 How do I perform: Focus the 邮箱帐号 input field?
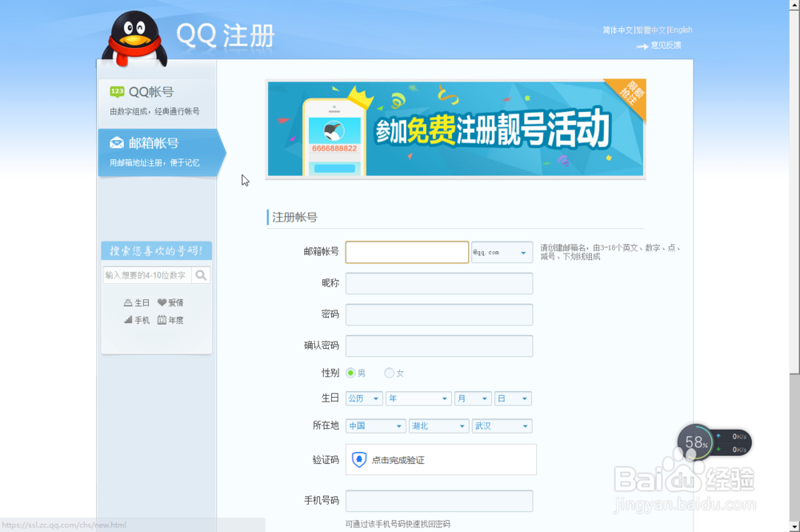click(407, 253)
